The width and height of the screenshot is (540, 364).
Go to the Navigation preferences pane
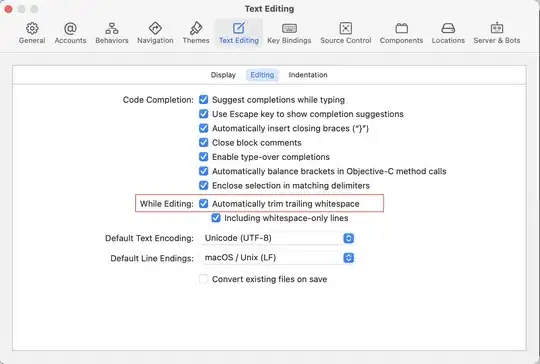155,33
